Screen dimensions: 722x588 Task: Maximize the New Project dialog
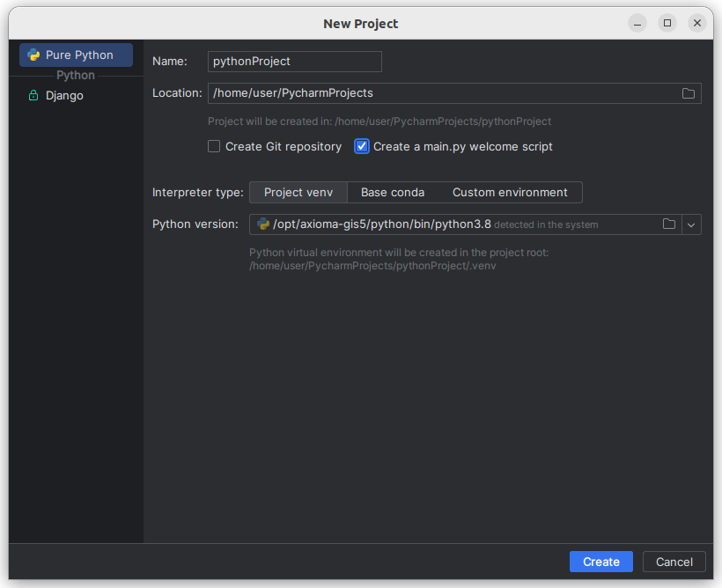tap(667, 23)
